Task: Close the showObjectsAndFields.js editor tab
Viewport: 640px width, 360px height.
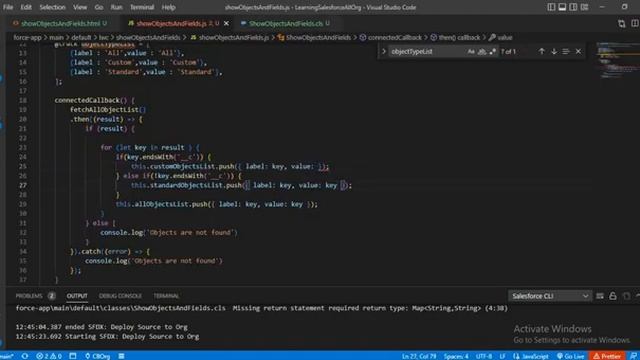Action: coord(227,24)
